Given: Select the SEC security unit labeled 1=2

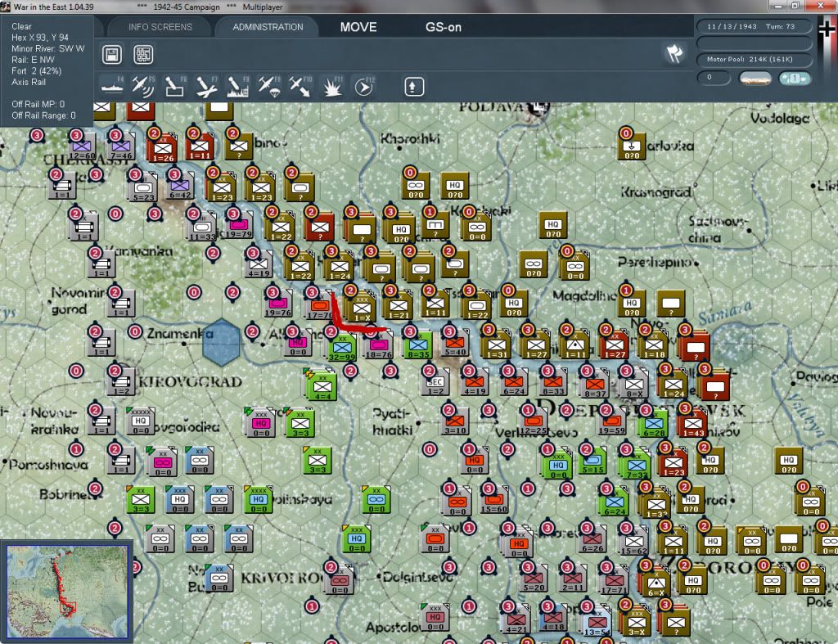Looking at the screenshot, I should tap(435, 383).
